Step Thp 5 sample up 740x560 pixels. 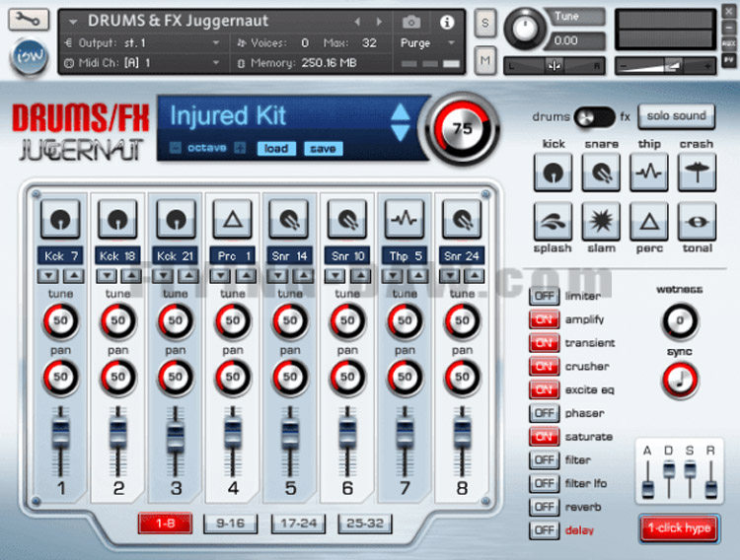pos(416,275)
